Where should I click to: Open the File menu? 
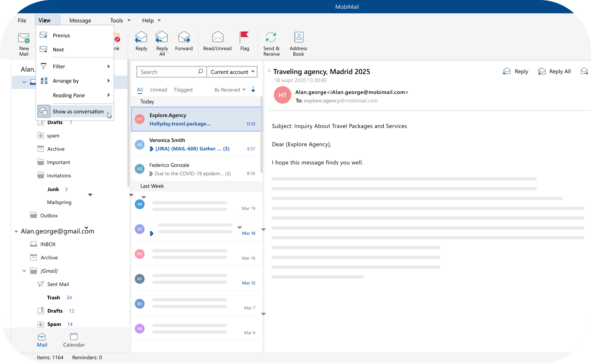coord(22,20)
